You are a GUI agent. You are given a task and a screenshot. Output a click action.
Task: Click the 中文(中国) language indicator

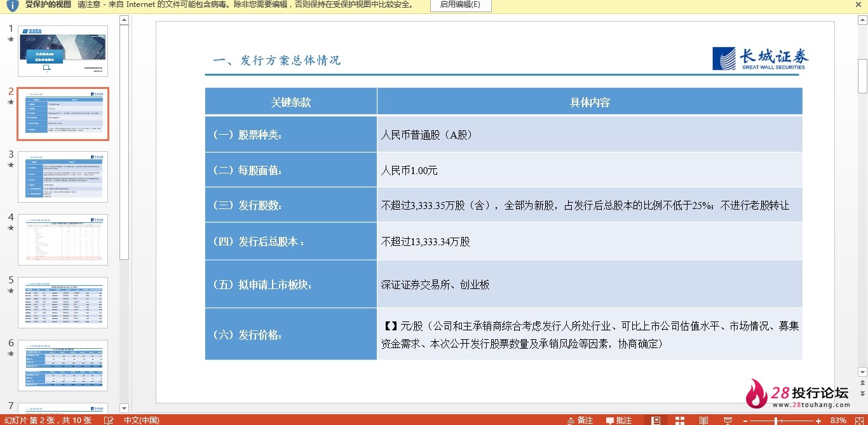coord(141,420)
